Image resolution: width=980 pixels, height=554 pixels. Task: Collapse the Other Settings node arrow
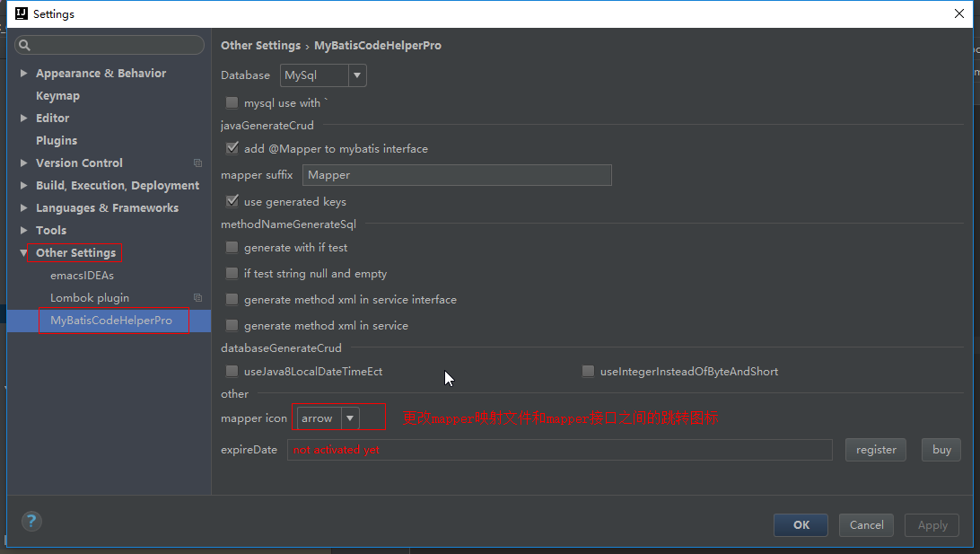click(23, 252)
